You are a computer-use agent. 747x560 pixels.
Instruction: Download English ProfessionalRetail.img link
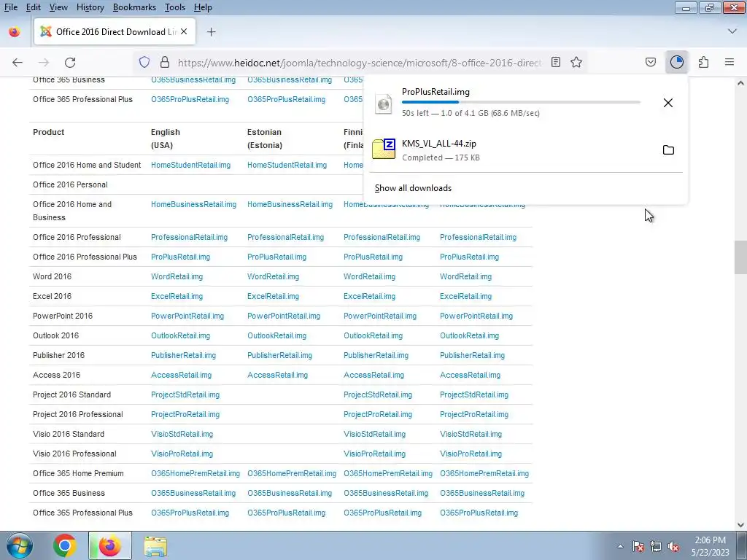[189, 237]
